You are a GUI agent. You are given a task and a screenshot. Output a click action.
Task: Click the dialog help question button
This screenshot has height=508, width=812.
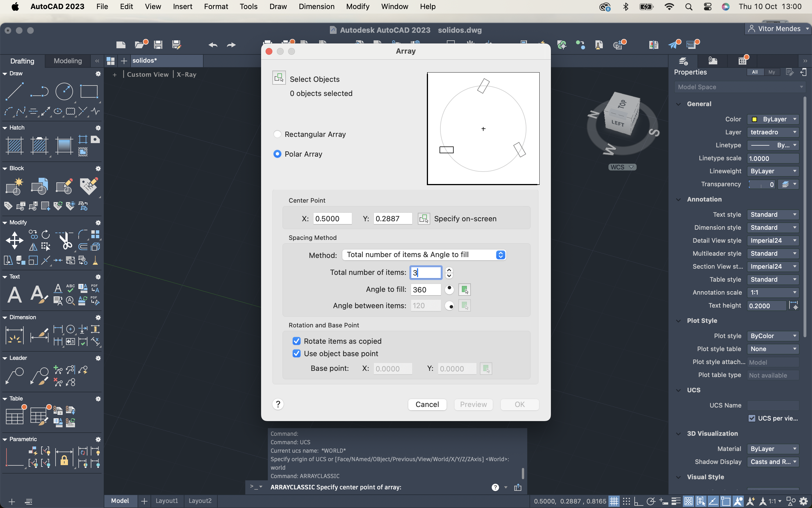click(278, 404)
